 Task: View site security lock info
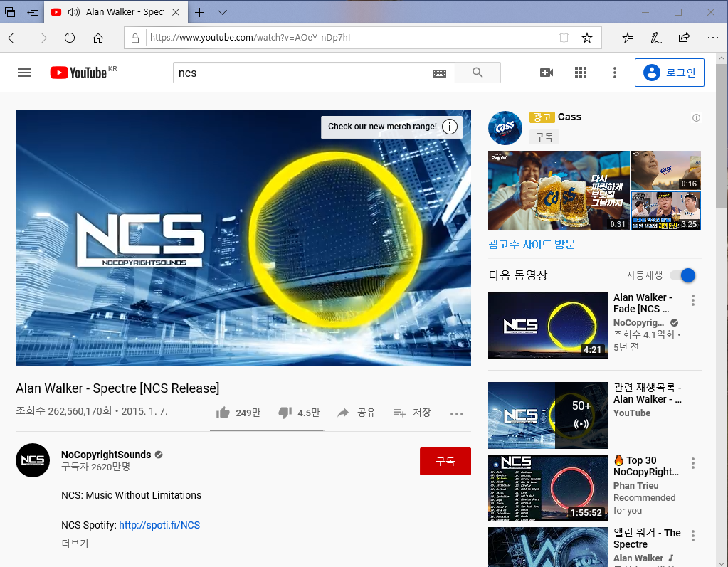click(x=135, y=38)
